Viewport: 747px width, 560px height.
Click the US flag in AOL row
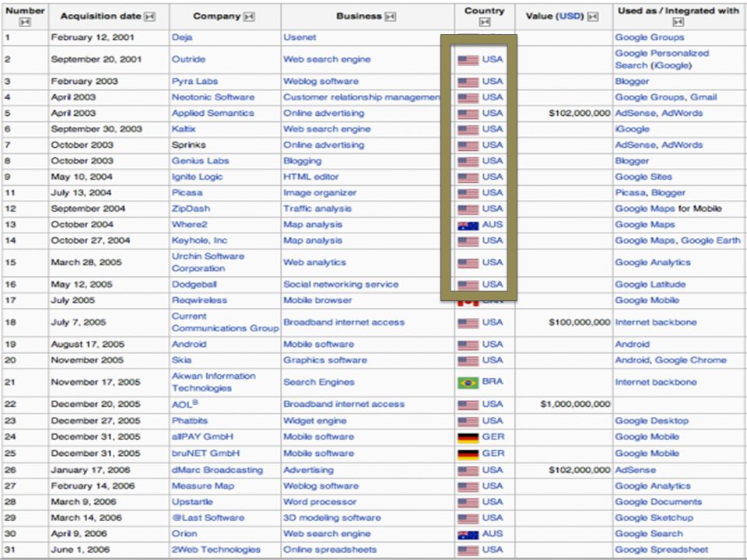(468, 405)
